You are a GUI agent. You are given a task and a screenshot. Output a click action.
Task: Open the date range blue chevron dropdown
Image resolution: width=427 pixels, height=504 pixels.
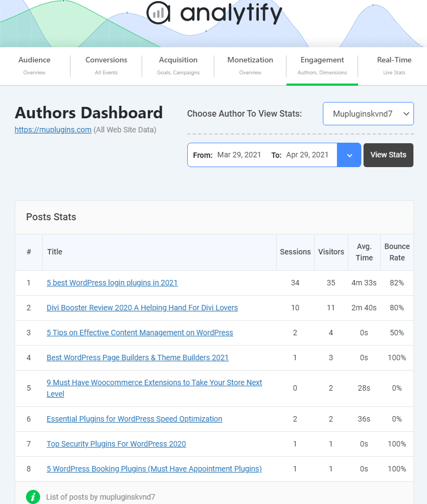coord(349,155)
